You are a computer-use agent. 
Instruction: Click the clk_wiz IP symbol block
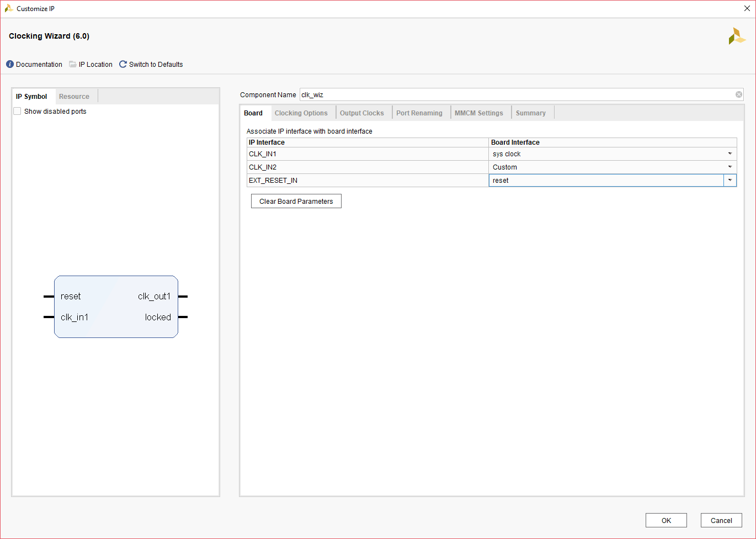coord(116,307)
